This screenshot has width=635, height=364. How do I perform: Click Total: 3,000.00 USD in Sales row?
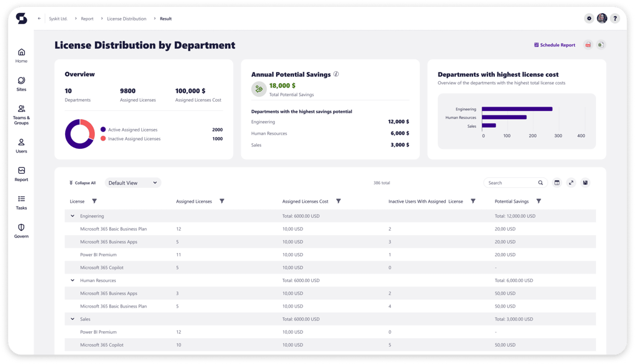click(513, 319)
